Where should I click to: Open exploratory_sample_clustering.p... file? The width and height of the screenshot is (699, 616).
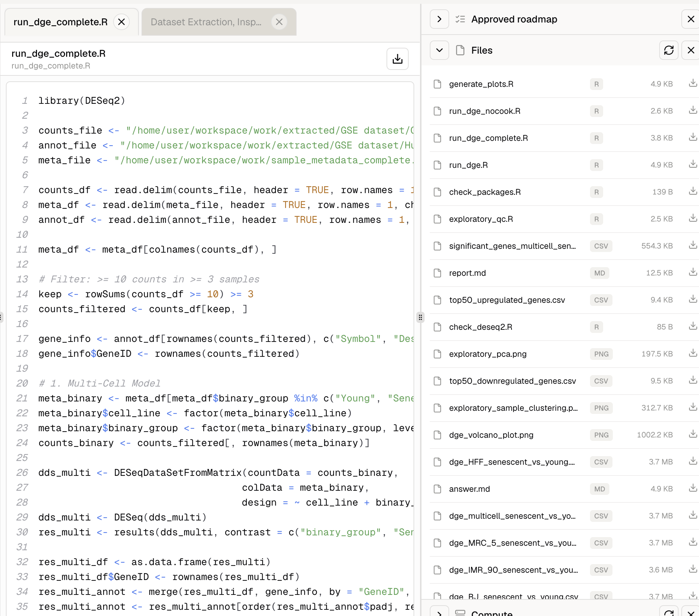[514, 408]
